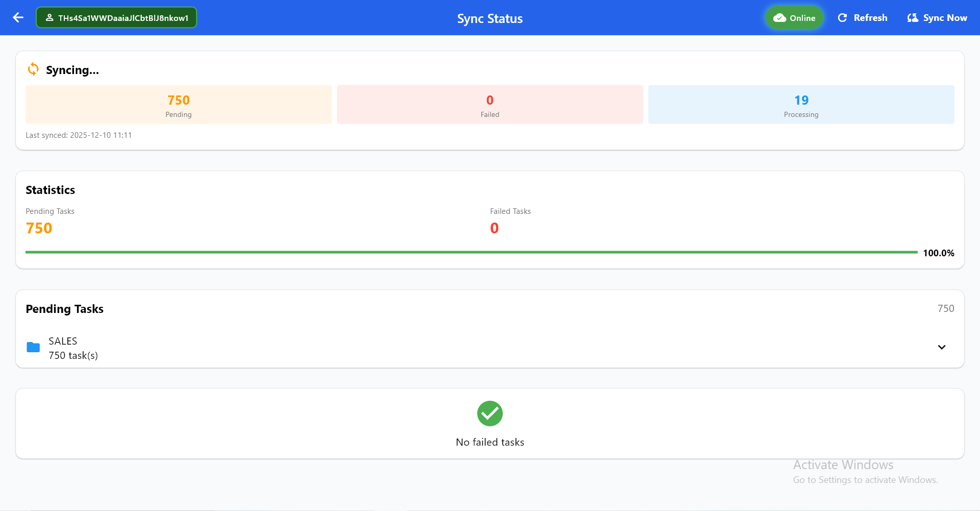The height and width of the screenshot is (511, 980).
Task: Click the back arrow in the header
Action: tap(18, 17)
